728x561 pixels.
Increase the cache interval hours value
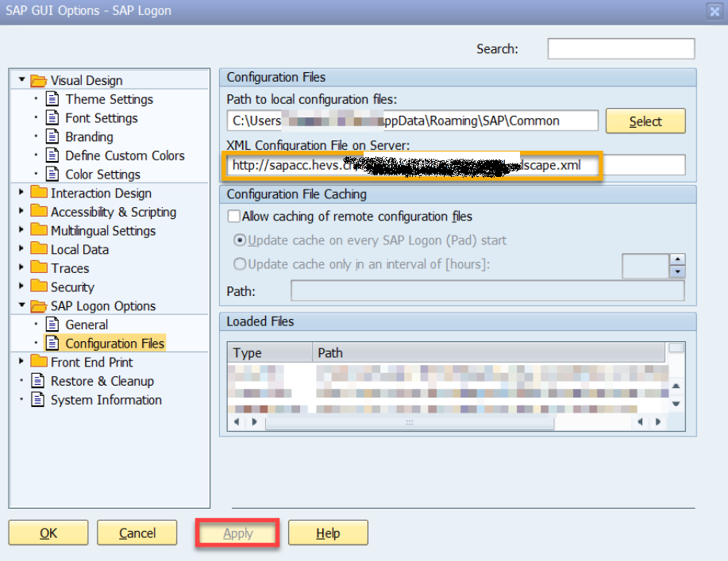click(678, 259)
